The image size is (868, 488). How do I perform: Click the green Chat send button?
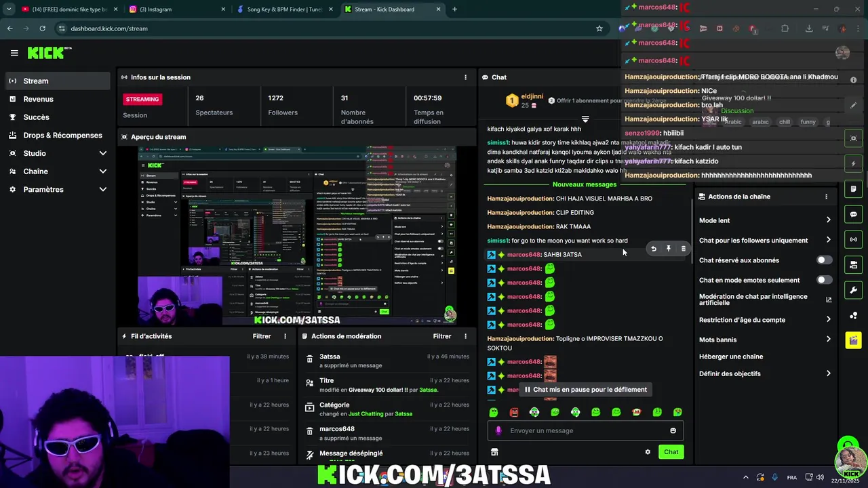(x=671, y=452)
